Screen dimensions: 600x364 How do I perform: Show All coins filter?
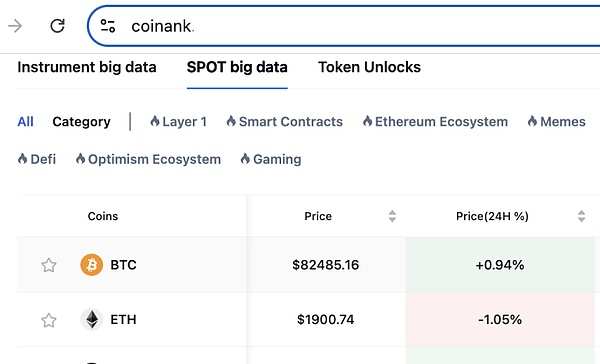(x=25, y=122)
